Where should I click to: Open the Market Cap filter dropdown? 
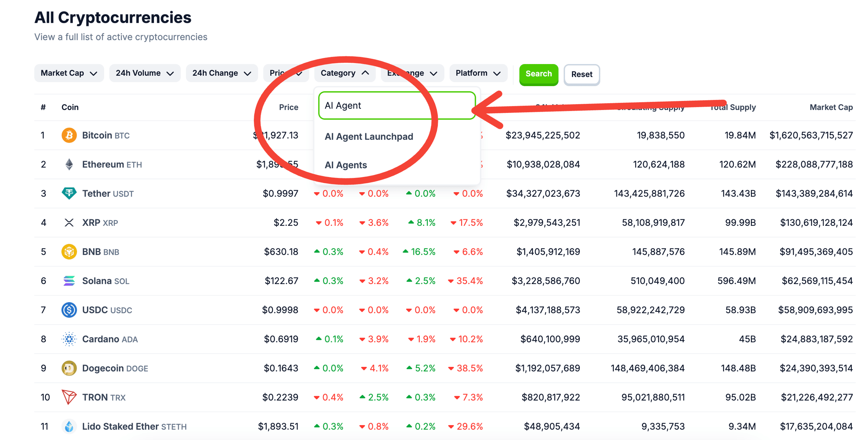[69, 73]
